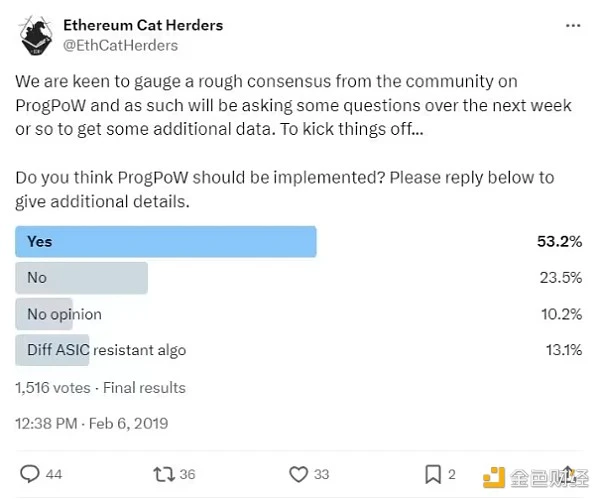Click the Ethereum Cat Herders profile avatar
Screen dimensions: 600x499
(x=38, y=35)
